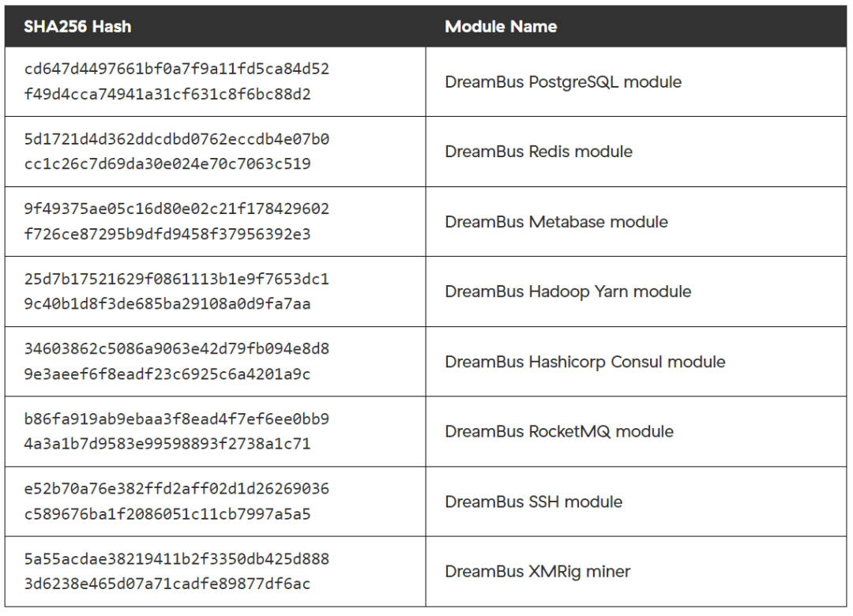Viewport: 853px width, 616px height.
Task: Click hash line starting with f49d4cca
Action: (167, 95)
